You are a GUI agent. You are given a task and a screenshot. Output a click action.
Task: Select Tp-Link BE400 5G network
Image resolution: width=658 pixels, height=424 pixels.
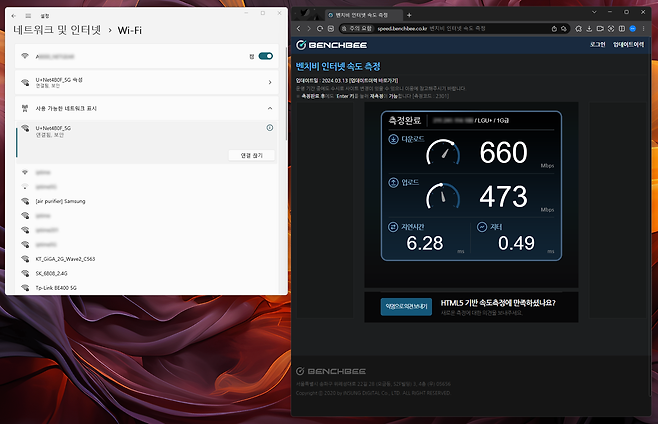tap(62, 287)
